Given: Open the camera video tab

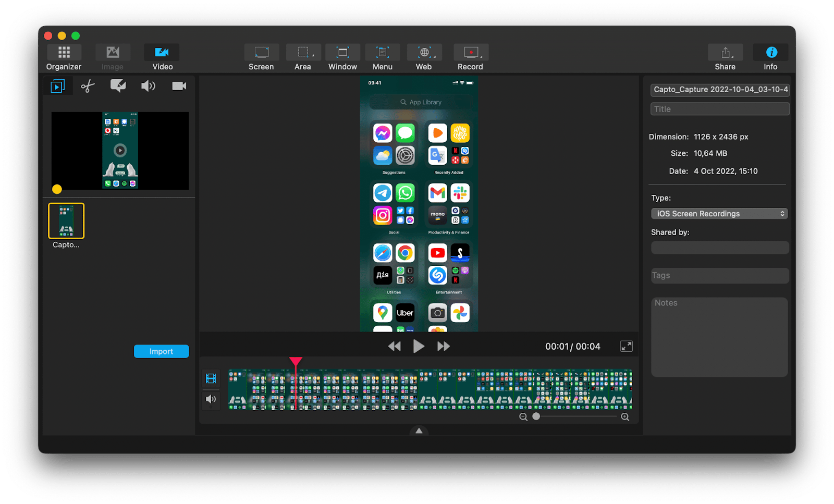Looking at the screenshot, I should (x=179, y=86).
